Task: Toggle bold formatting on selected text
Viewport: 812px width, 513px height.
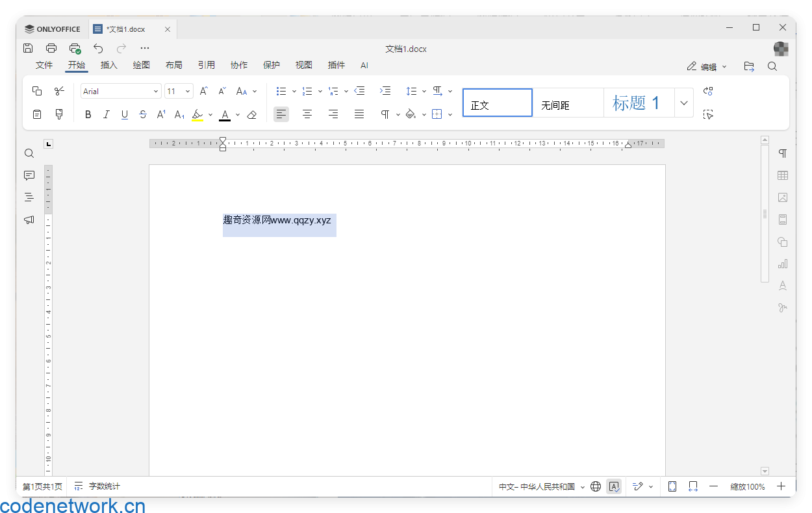Action: pyautogui.click(x=88, y=114)
